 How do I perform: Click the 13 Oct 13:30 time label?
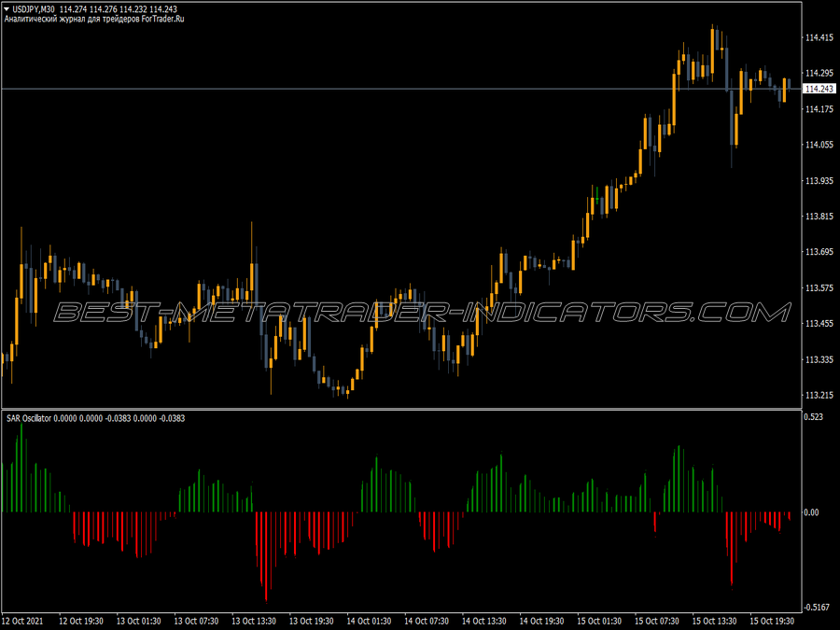click(254, 622)
